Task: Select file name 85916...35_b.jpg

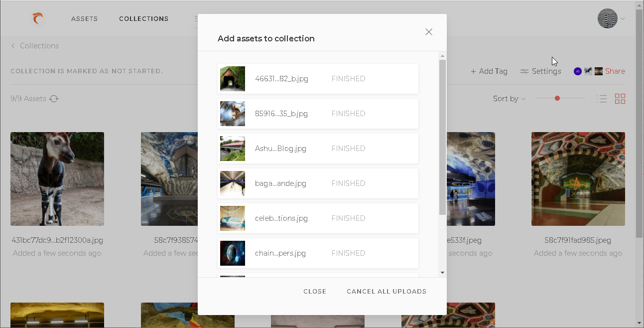Action: pos(281,114)
